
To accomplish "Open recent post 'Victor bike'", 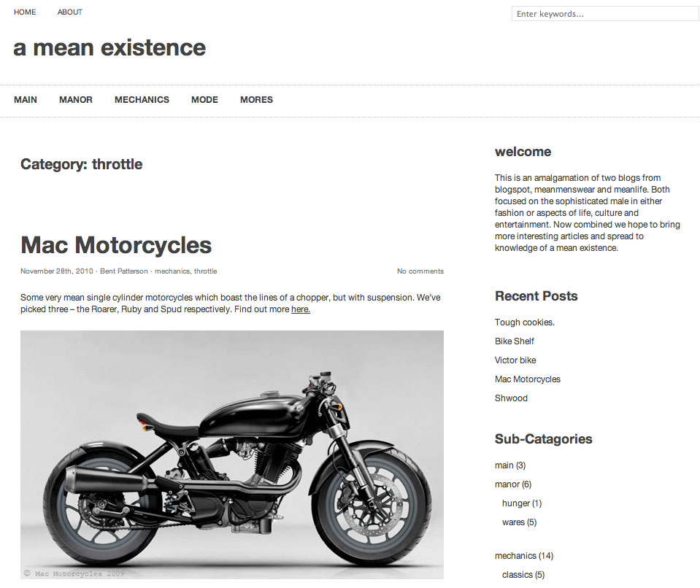I will [515, 360].
